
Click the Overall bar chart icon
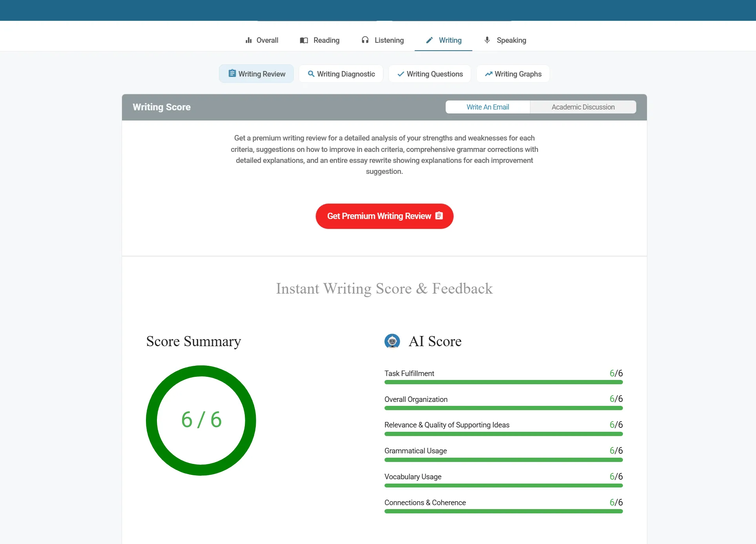point(248,40)
